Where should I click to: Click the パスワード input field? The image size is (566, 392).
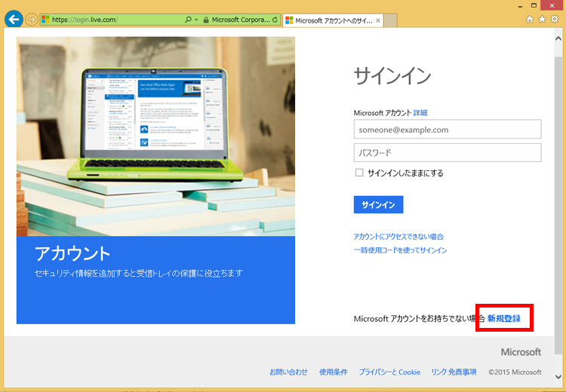tap(448, 153)
